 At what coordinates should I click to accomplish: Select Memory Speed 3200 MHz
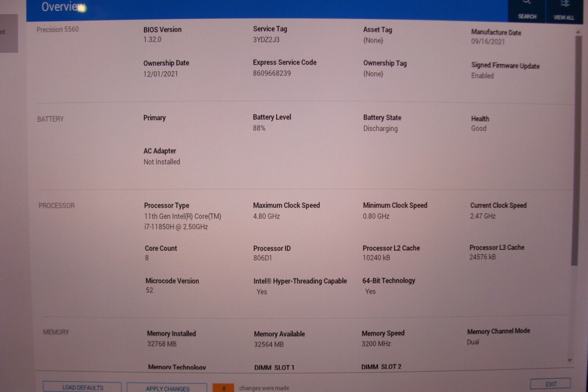click(376, 344)
